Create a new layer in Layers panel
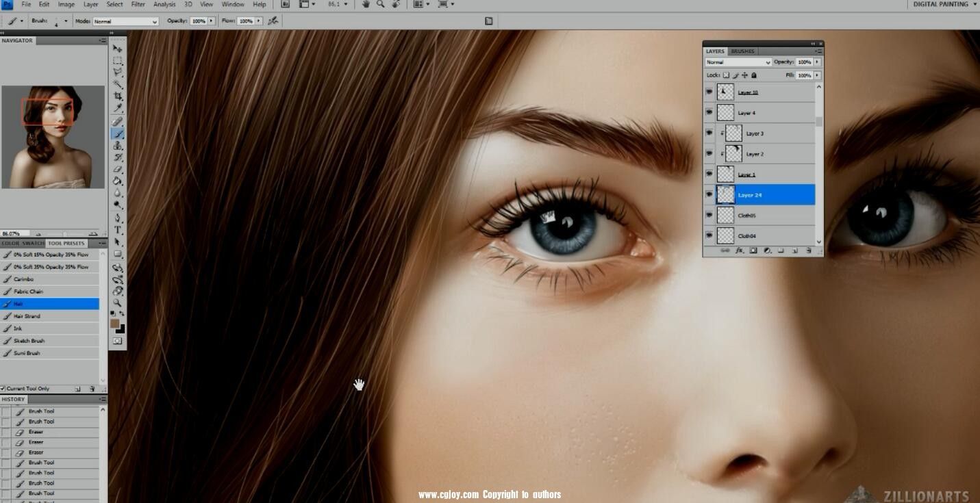This screenshot has height=503, width=980. (795, 250)
